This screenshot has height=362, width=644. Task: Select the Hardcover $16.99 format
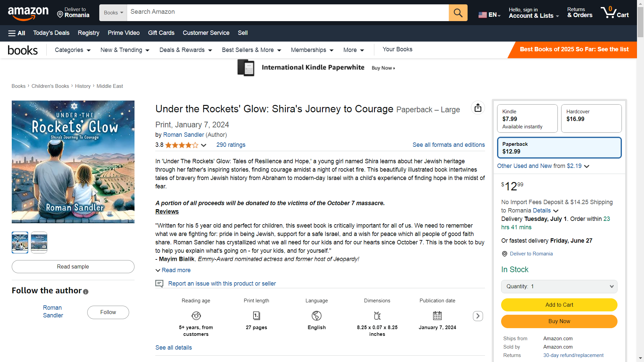pos(591,119)
